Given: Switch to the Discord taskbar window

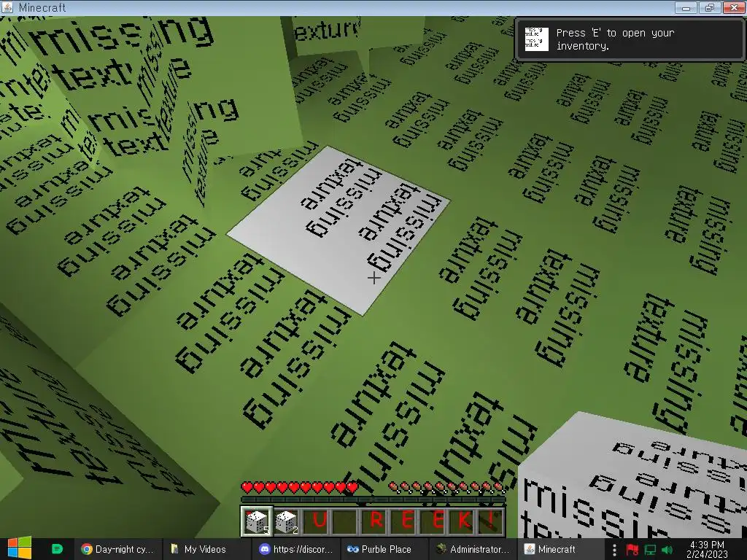Looking at the screenshot, I should point(296,549).
